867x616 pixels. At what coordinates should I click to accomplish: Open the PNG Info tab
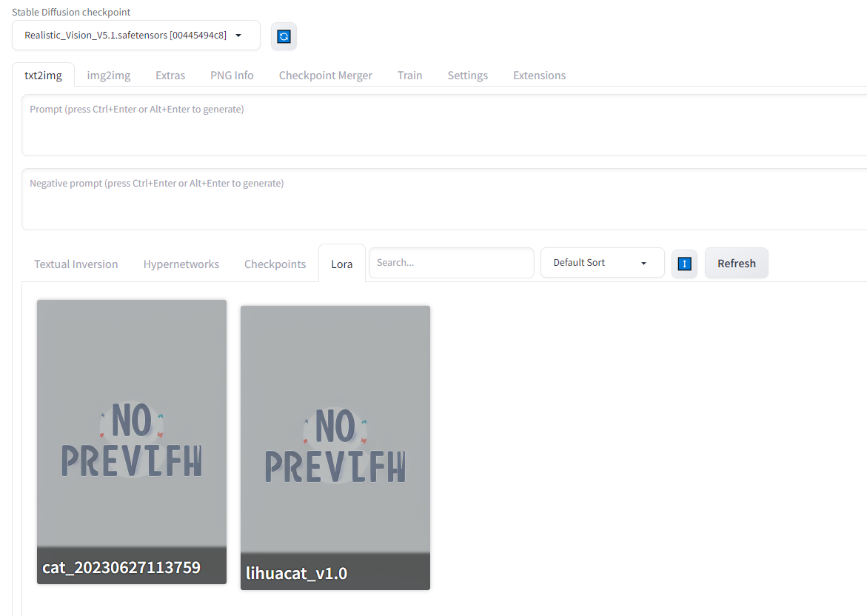click(232, 75)
